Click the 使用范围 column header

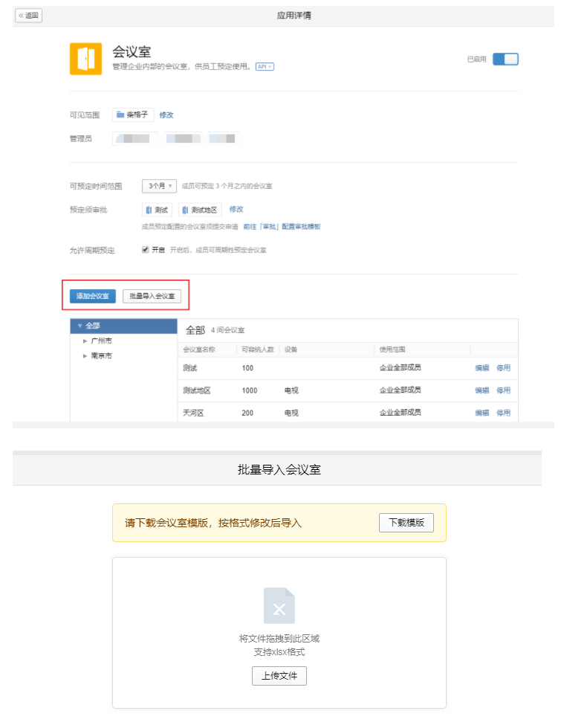coord(392,349)
